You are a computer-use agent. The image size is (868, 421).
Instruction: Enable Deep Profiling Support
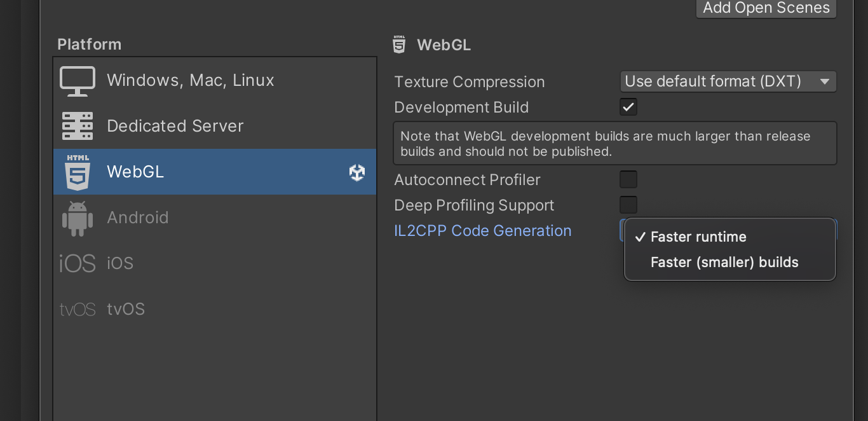[628, 205]
